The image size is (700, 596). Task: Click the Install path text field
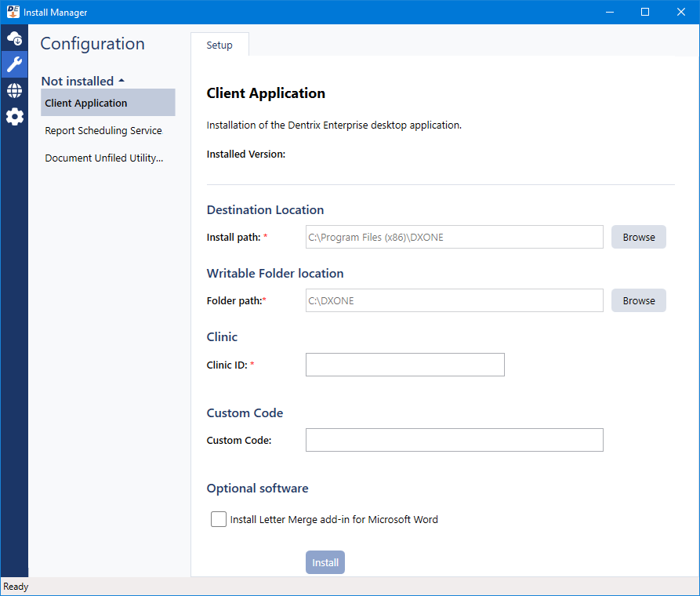click(454, 237)
